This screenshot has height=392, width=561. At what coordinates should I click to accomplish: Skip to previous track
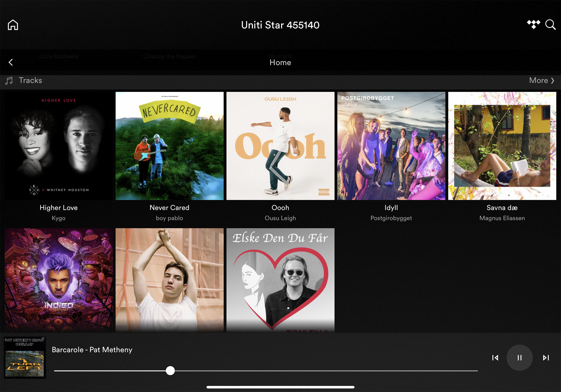click(495, 358)
